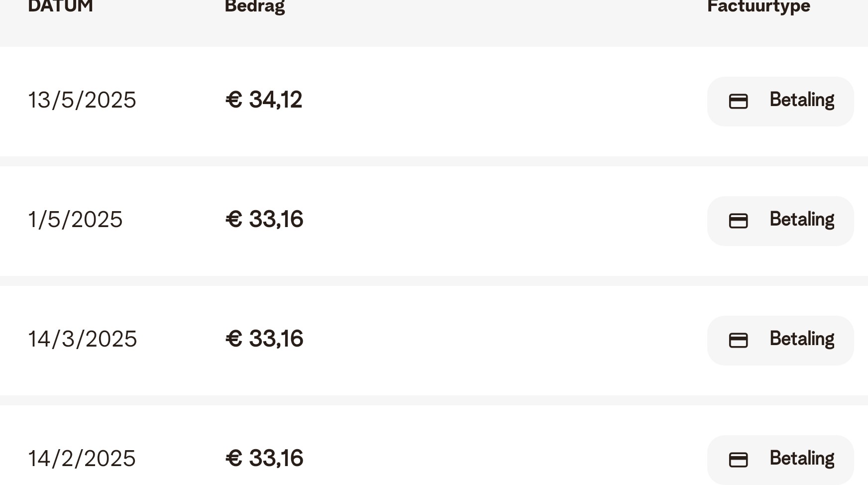Select the date 1/5/2025
The height and width of the screenshot is (485, 868).
(75, 220)
